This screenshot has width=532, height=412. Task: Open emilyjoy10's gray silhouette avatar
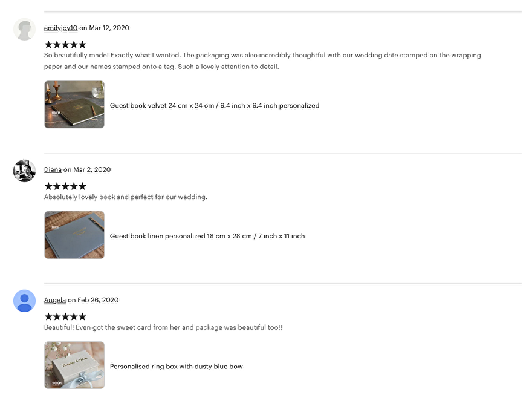[x=24, y=29]
